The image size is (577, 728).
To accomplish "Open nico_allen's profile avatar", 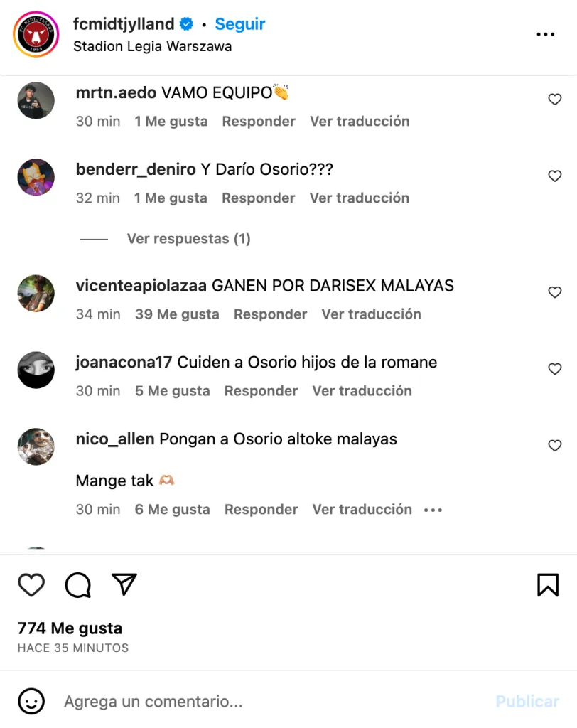I will pos(36,446).
